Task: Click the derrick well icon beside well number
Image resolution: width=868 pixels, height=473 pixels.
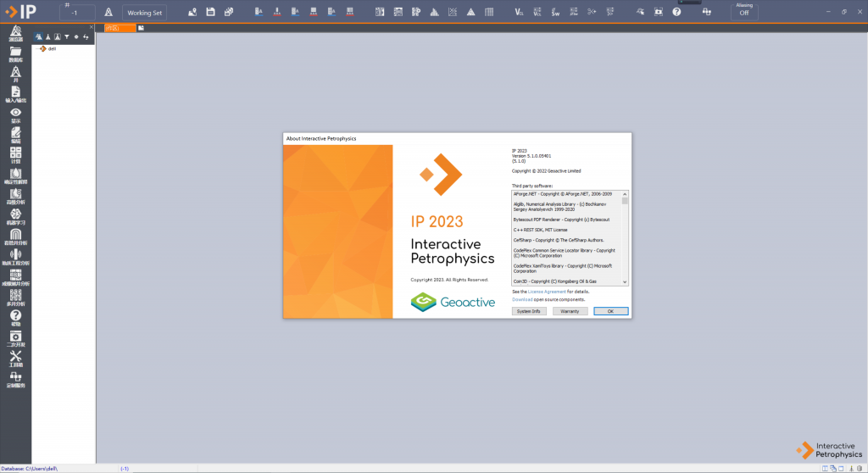Action: (x=108, y=12)
